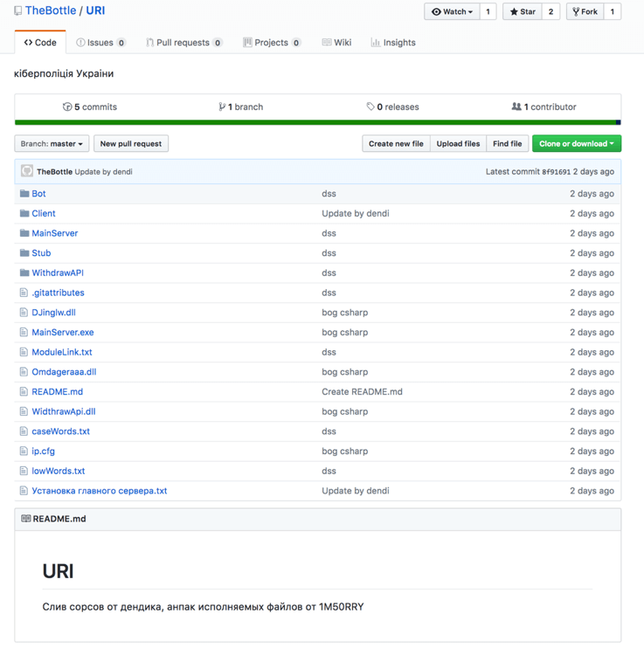Click the Upload files button
Viewport: 644px width, 655px height.
coord(459,144)
